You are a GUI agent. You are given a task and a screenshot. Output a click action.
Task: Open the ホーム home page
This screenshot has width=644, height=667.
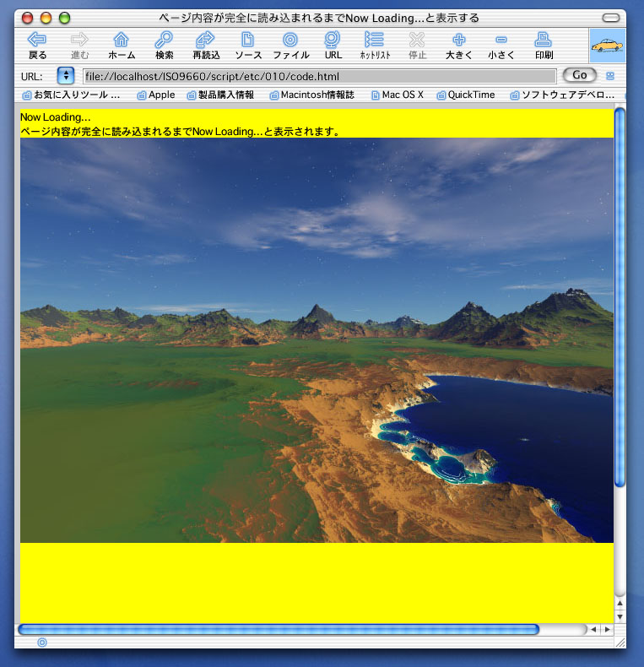tap(122, 46)
